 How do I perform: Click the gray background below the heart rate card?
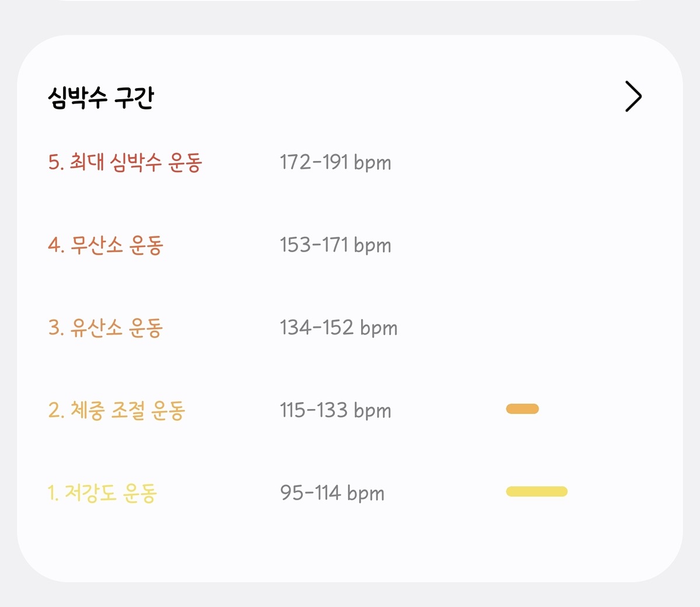pyautogui.click(x=350, y=595)
